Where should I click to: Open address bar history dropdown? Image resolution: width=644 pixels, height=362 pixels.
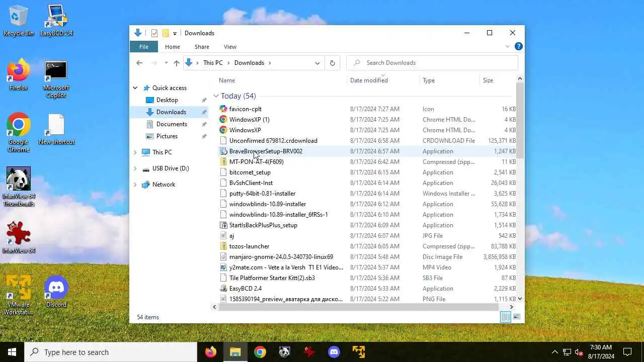317,63
